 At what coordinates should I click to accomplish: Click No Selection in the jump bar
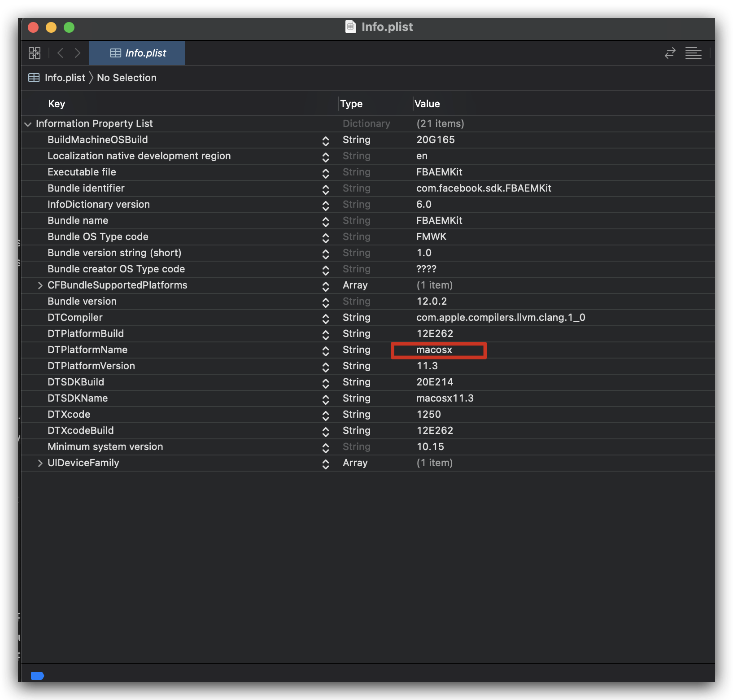tap(127, 77)
